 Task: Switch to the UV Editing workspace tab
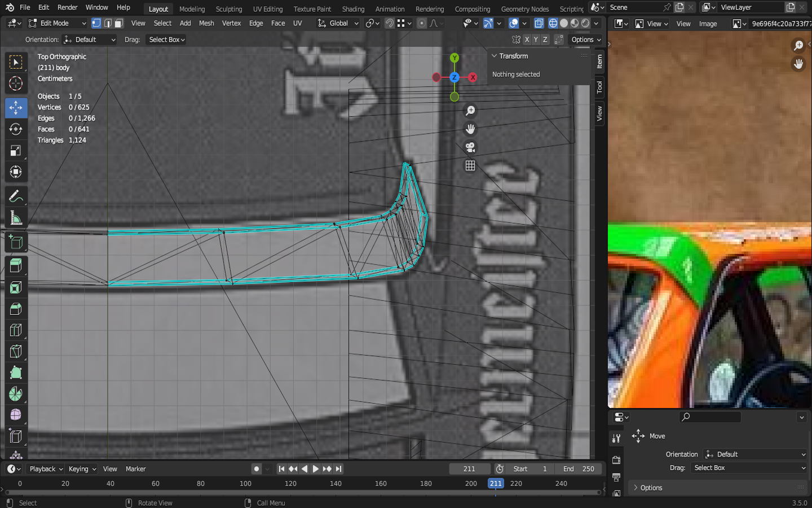(268, 9)
